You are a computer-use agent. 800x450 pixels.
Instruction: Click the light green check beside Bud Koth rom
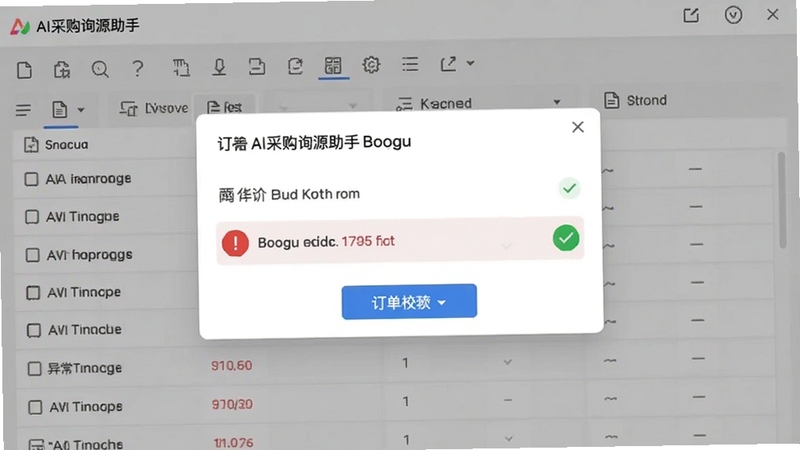click(x=569, y=189)
